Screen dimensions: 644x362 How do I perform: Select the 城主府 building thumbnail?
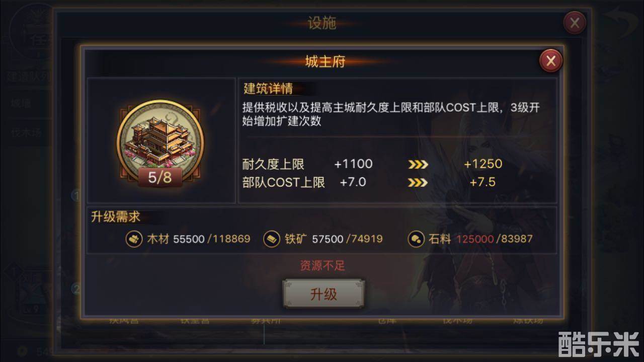160,139
